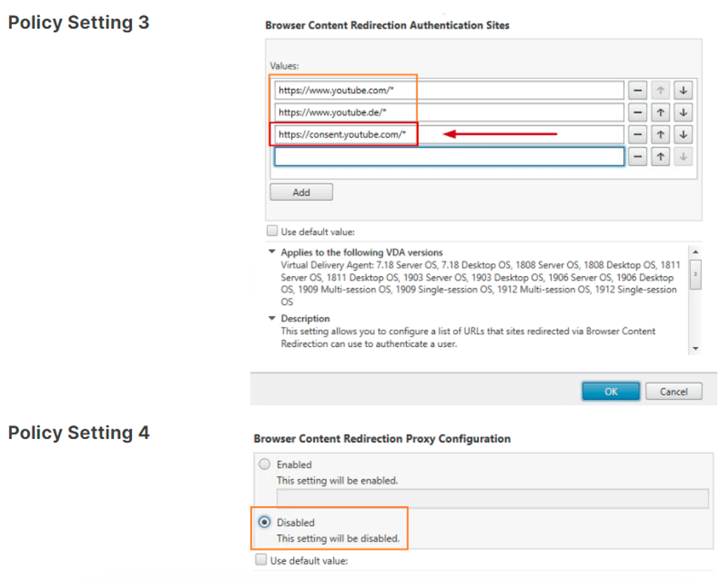Remove the consent.youtube.com entry with minus button
728x581 pixels.
[637, 134]
